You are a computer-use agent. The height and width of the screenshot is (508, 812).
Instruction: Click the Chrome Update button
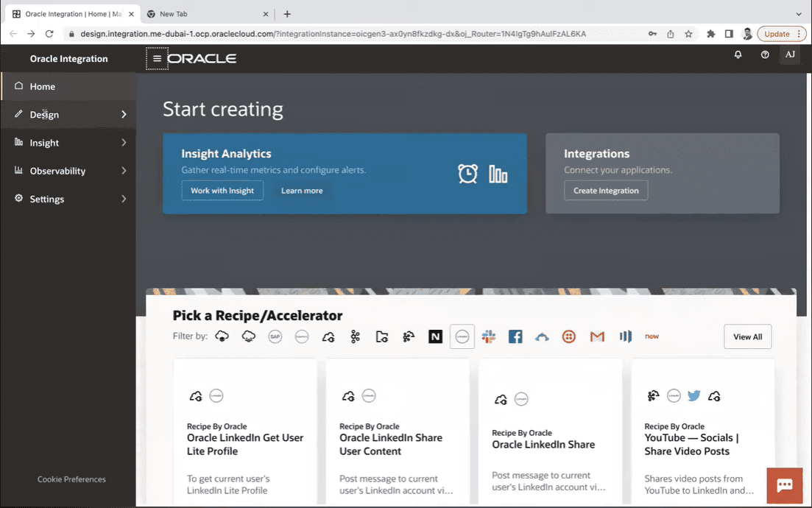click(x=782, y=34)
